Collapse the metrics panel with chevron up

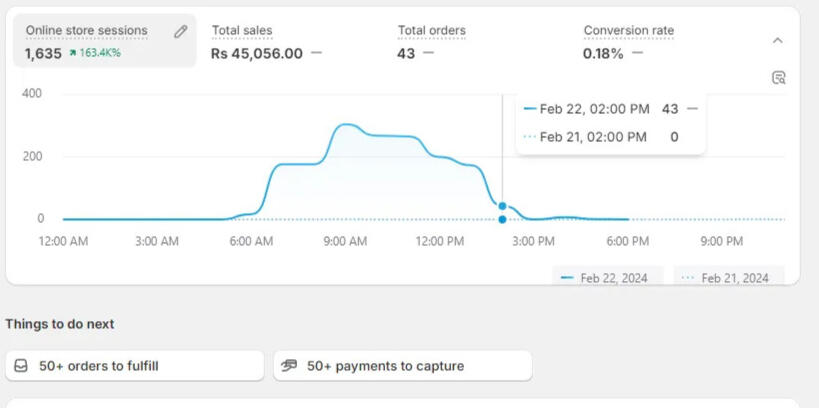778,41
